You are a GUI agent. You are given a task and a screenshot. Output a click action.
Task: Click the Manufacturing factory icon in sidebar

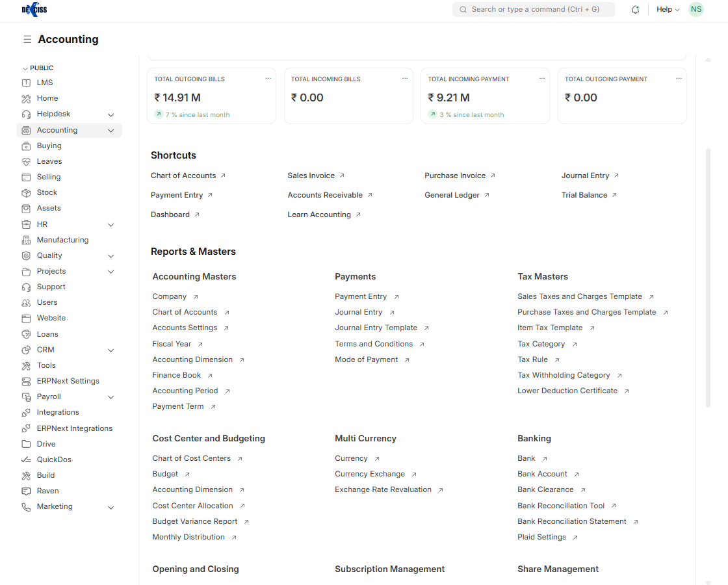pos(26,240)
